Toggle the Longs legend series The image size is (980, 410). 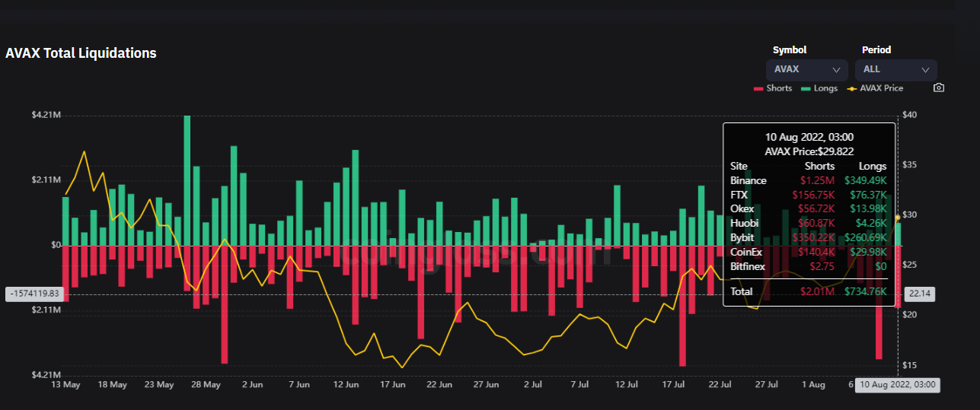tap(819, 88)
